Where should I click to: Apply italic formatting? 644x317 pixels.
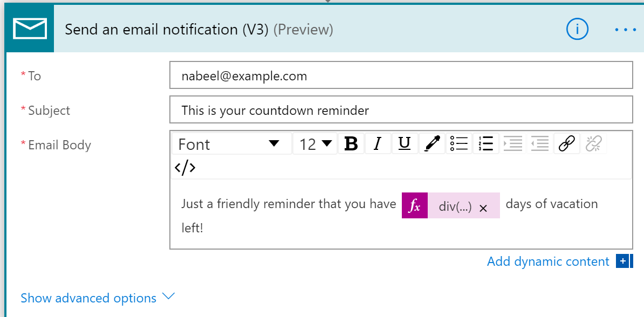point(378,143)
